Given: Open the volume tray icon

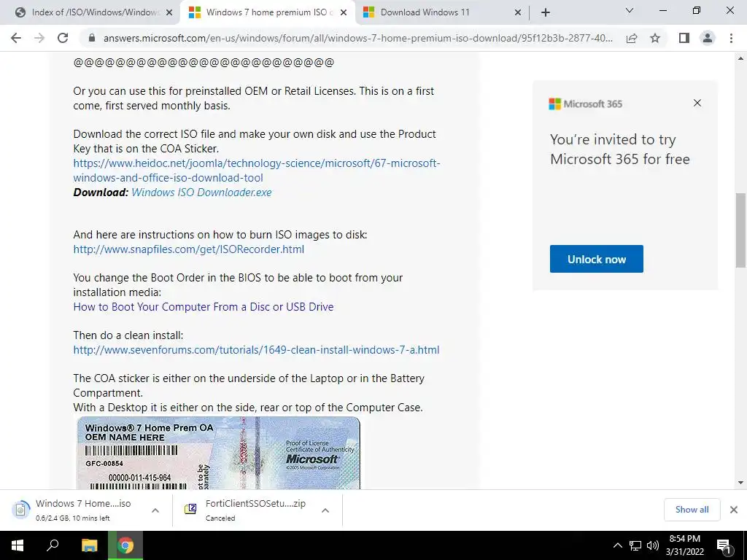Looking at the screenshot, I should coord(653,545).
